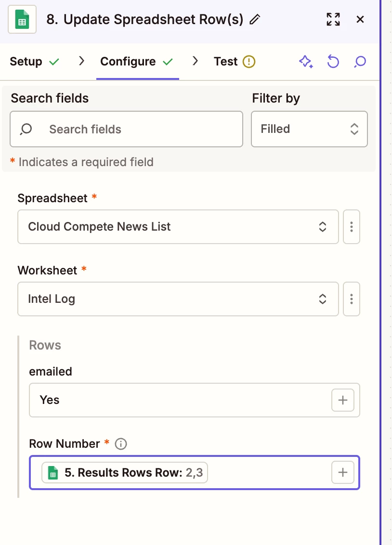This screenshot has height=545, width=392.
Task: Select the '5. Results Rows Row' data pill
Action: (x=125, y=473)
